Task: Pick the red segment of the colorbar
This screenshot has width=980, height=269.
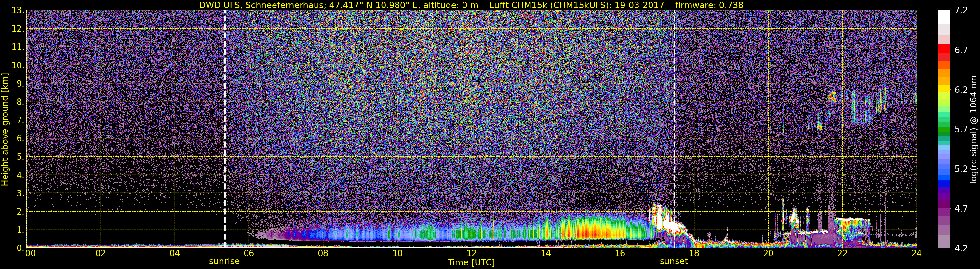Action: tap(944, 49)
